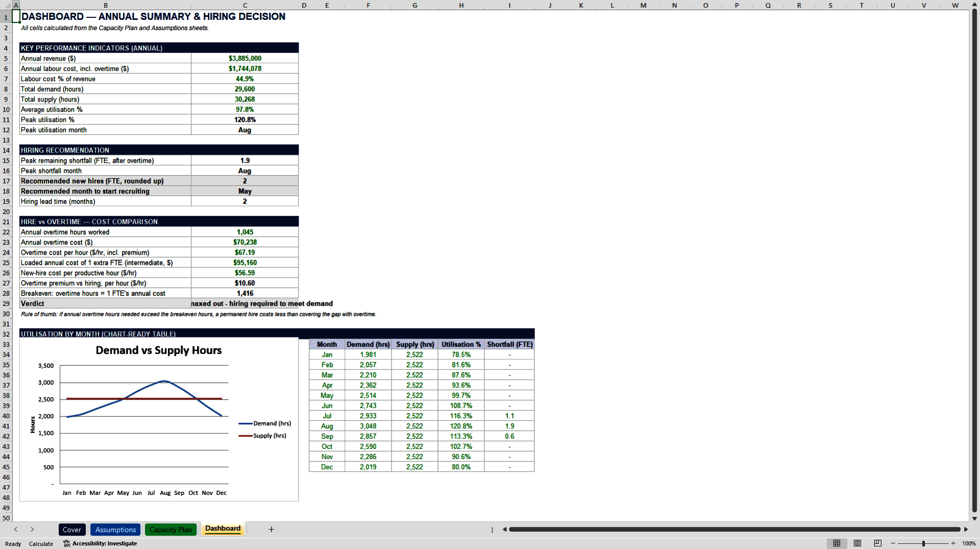980x549 pixels.
Task: Select the $95,160 loaded cost cell
Action: (x=245, y=263)
